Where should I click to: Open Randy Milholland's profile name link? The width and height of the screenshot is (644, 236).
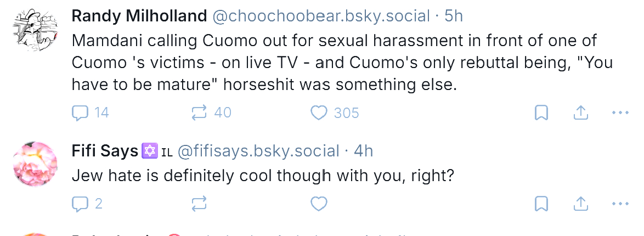click(139, 16)
